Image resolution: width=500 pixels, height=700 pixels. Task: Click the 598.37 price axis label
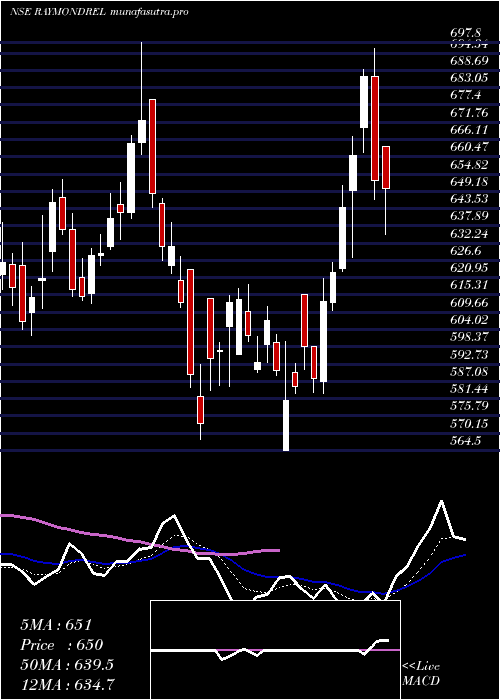point(468,338)
